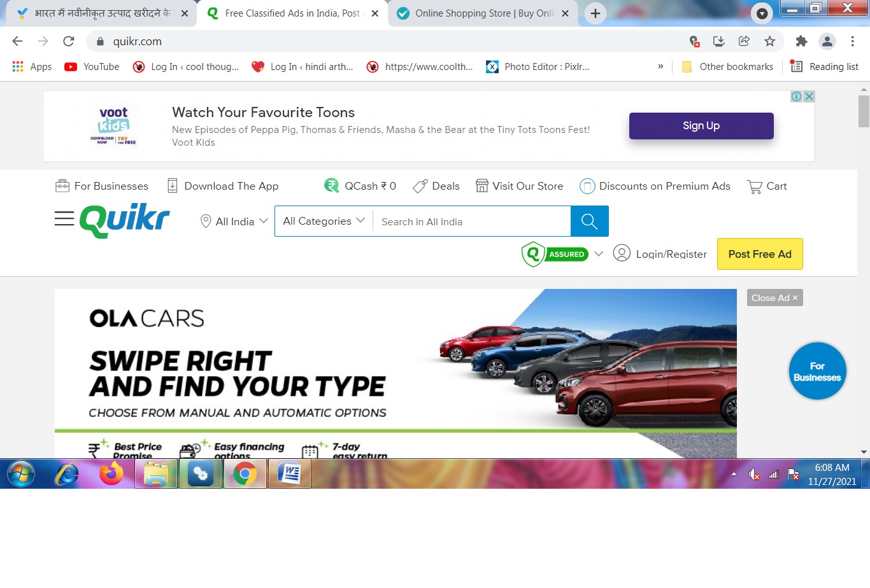Close the Free Classified Ads tab
This screenshot has height=588, width=870.
(375, 13)
